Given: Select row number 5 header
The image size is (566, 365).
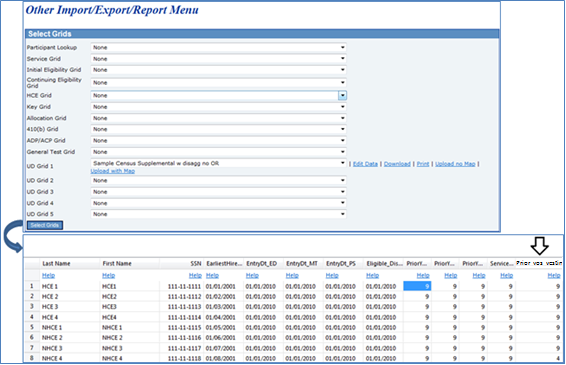Looking at the screenshot, I should pyautogui.click(x=32, y=327).
